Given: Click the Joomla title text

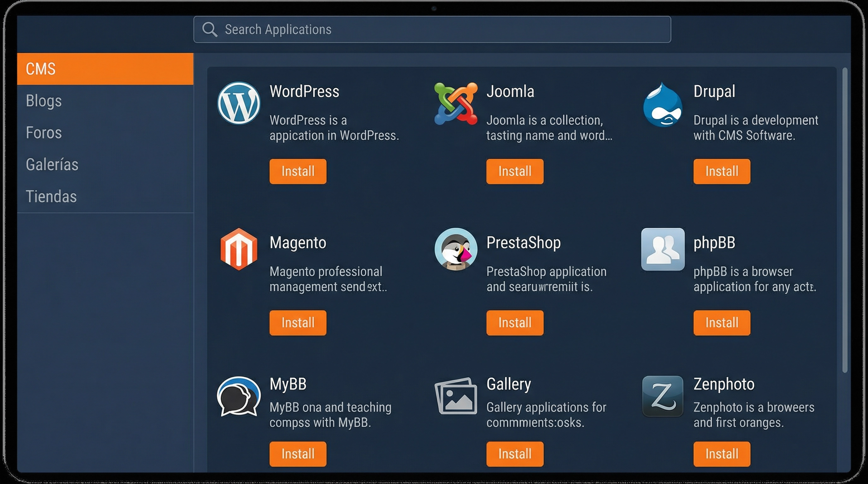Looking at the screenshot, I should 510,92.
